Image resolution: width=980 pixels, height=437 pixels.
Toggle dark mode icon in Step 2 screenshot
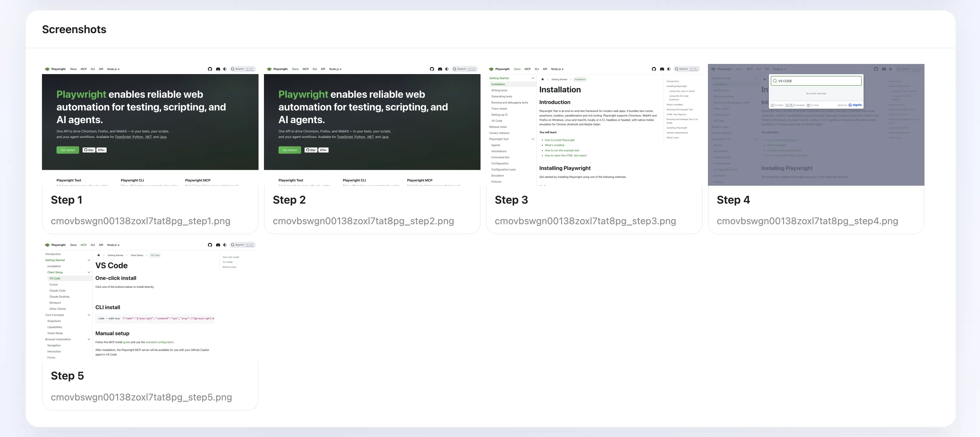[447, 69]
